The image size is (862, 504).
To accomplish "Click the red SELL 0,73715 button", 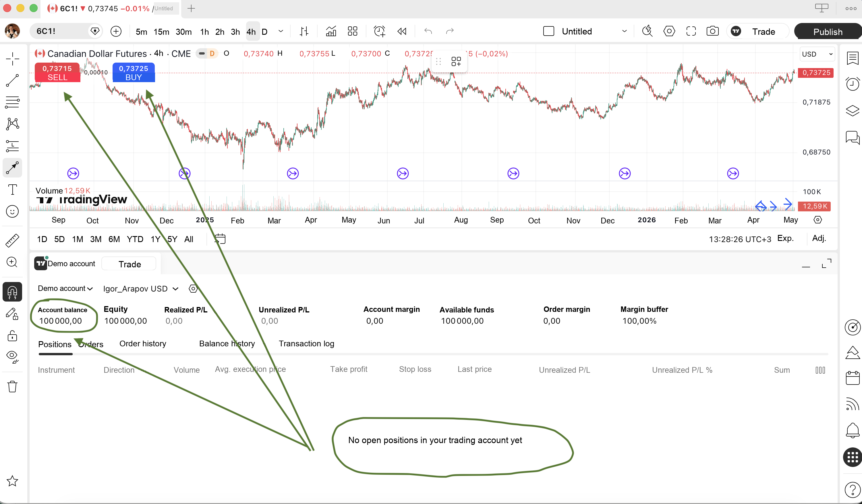I will [x=57, y=73].
